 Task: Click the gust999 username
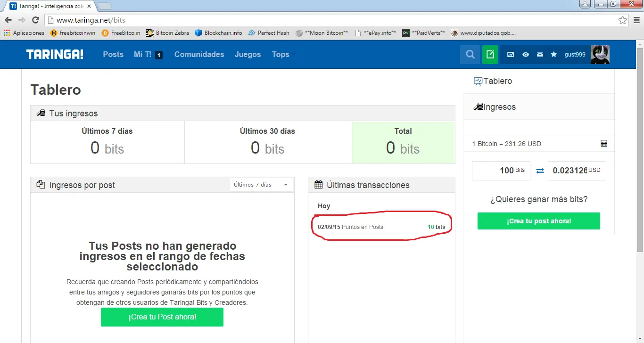pos(575,55)
